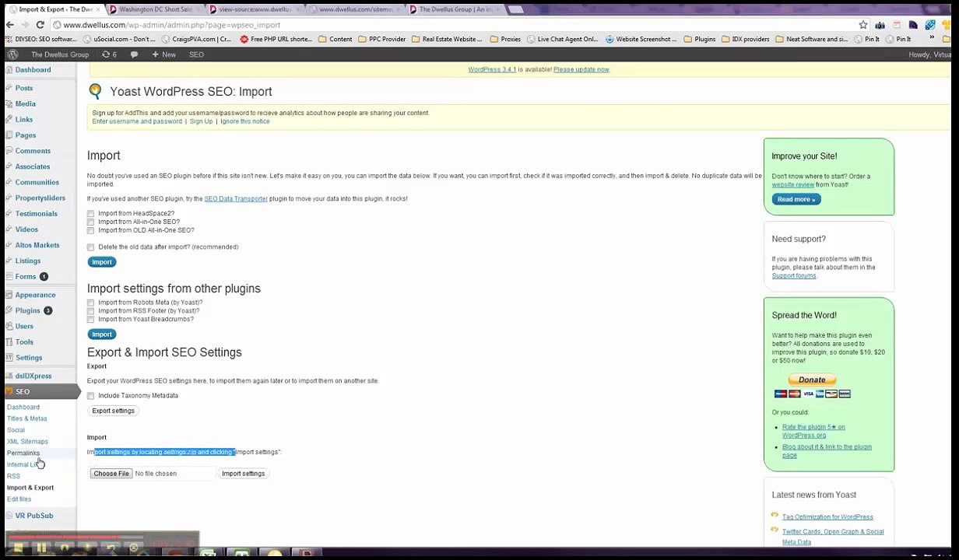Tick Include Taxonomy Metadata checkbox
Viewport: 959px width, 560px height.
(91, 396)
